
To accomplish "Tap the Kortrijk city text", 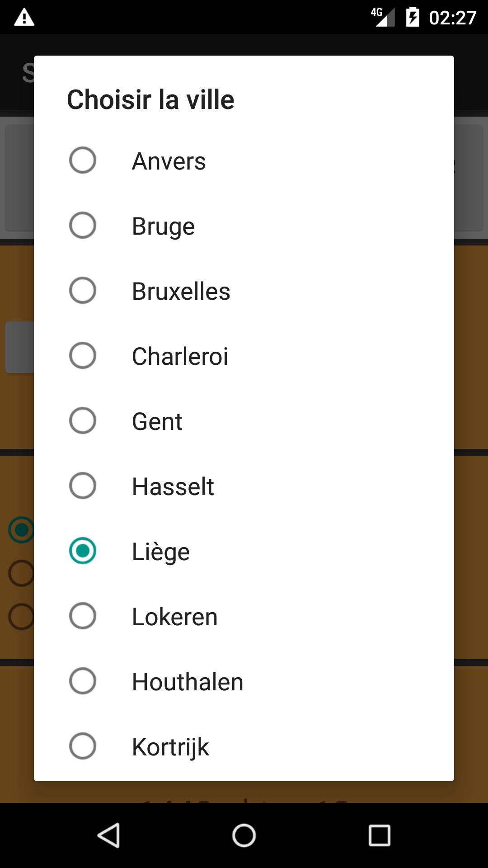I will [x=171, y=747].
